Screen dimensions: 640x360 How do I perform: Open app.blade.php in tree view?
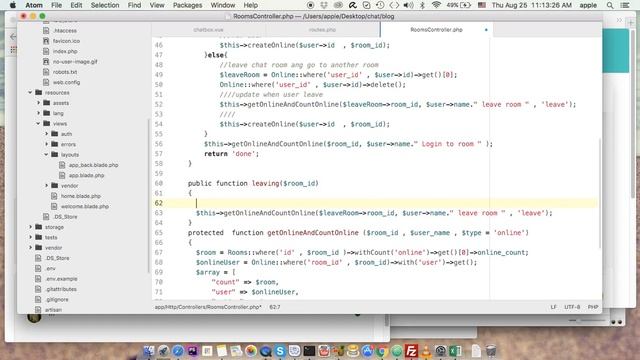87,175
